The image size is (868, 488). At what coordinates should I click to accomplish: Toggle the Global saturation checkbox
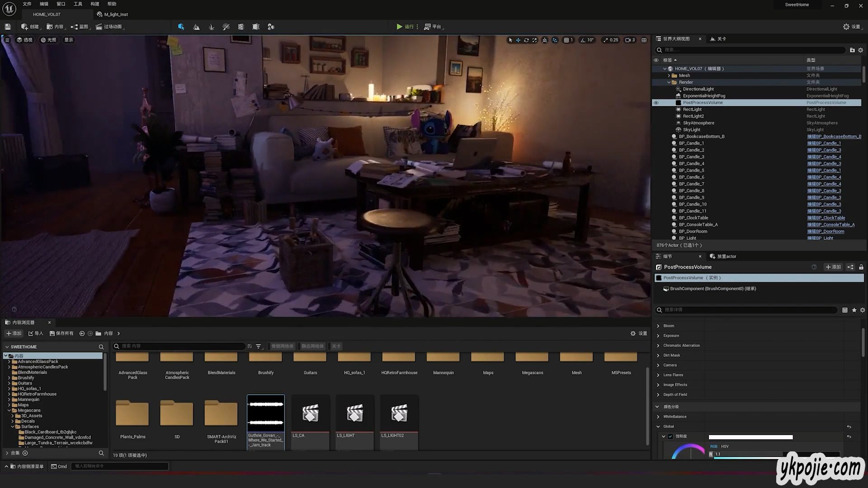coord(670,437)
